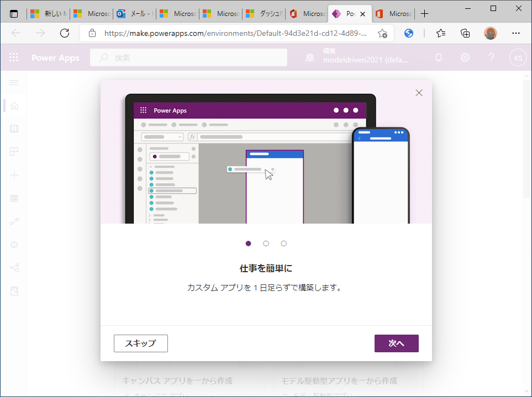Switch to the メール Outlook tab

click(134, 14)
